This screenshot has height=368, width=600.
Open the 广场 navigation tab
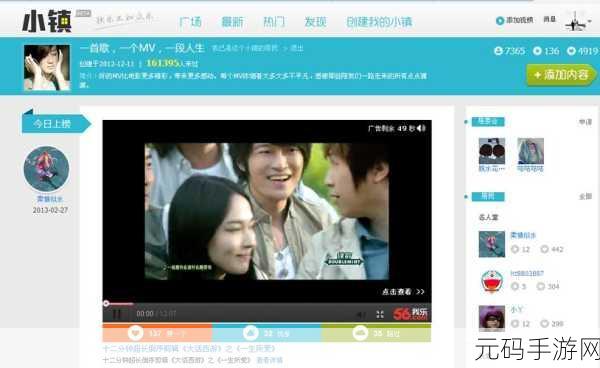(x=190, y=22)
